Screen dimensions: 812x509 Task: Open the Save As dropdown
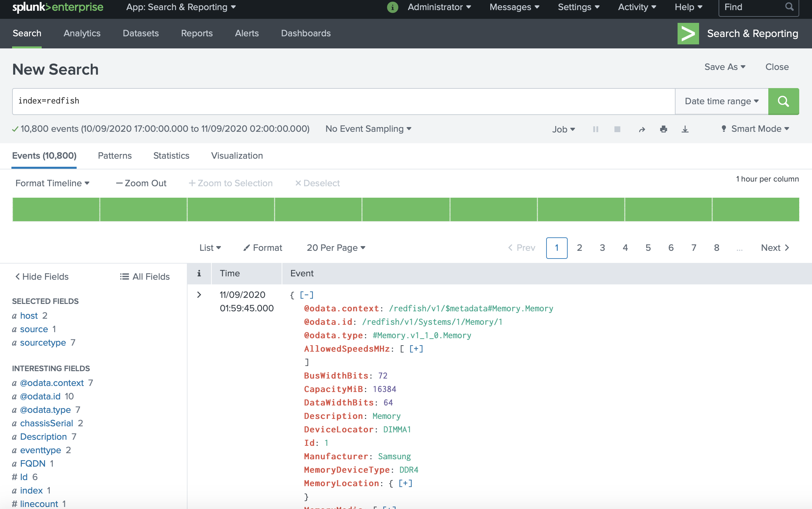point(725,67)
